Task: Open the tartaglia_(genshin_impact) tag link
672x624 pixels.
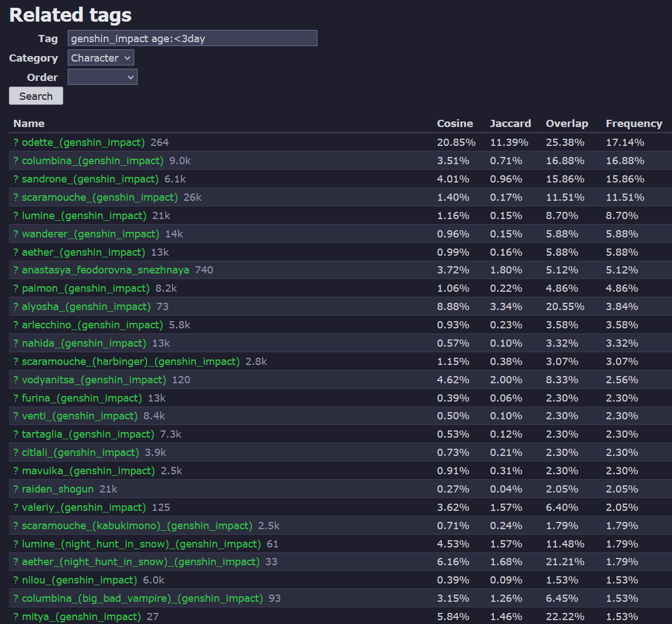Action: tap(88, 434)
